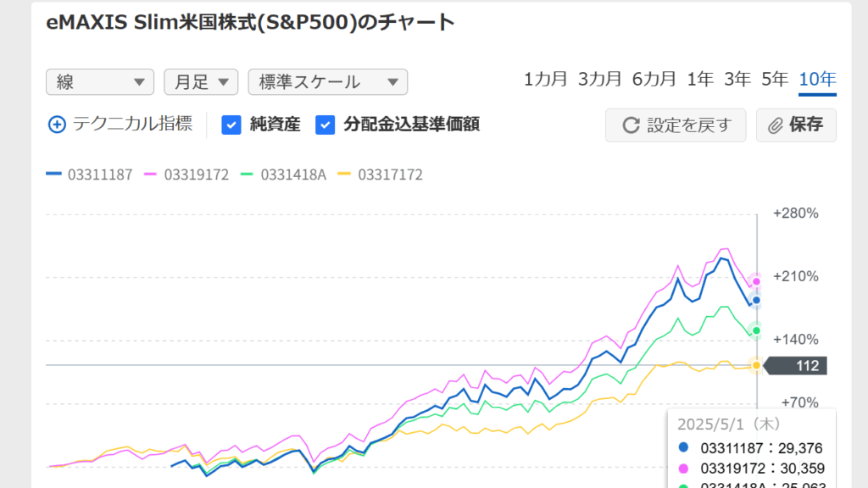Open the 標準スケール scale dropdown

(328, 82)
